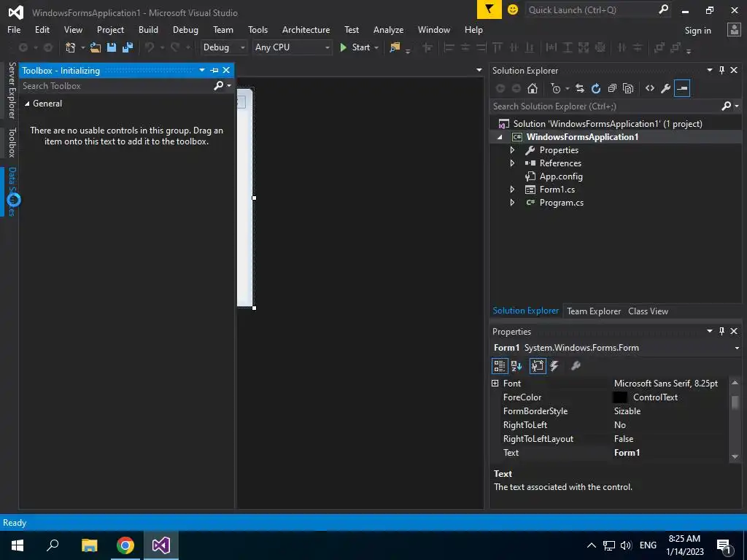Screen dimensions: 747x560
Task: Collapse the WindowsFormsApplication1 project node
Action: pos(500,137)
